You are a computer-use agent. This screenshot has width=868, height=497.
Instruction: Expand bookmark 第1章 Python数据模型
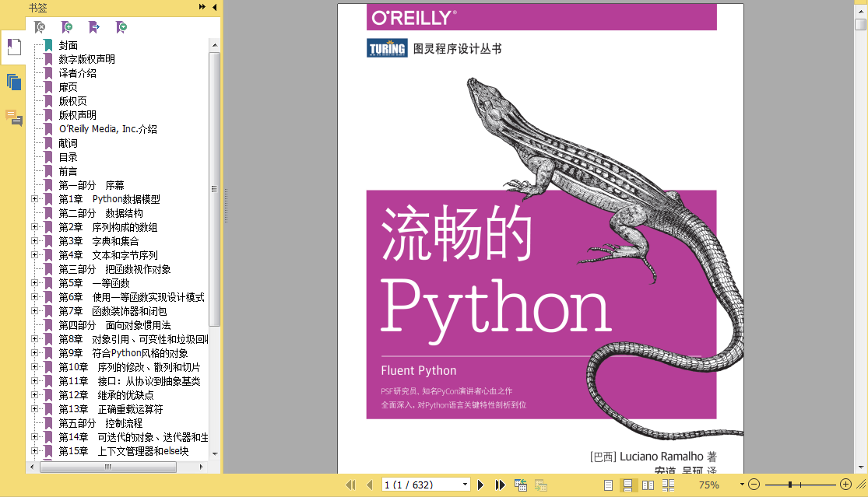(34, 199)
